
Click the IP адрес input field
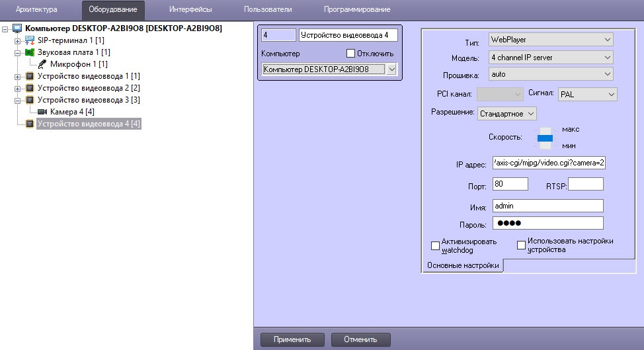[x=548, y=164]
